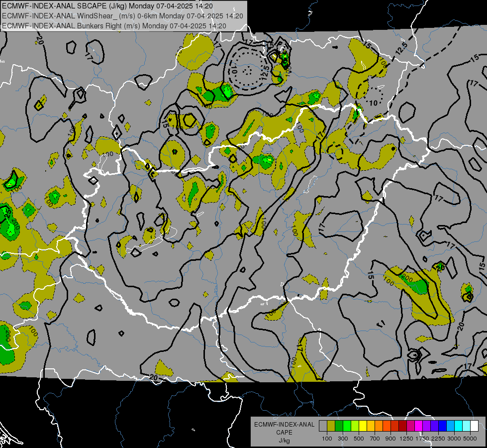The height and width of the screenshot is (448, 487).
Task: Click the 1750 legend tick label
Action: point(422,439)
